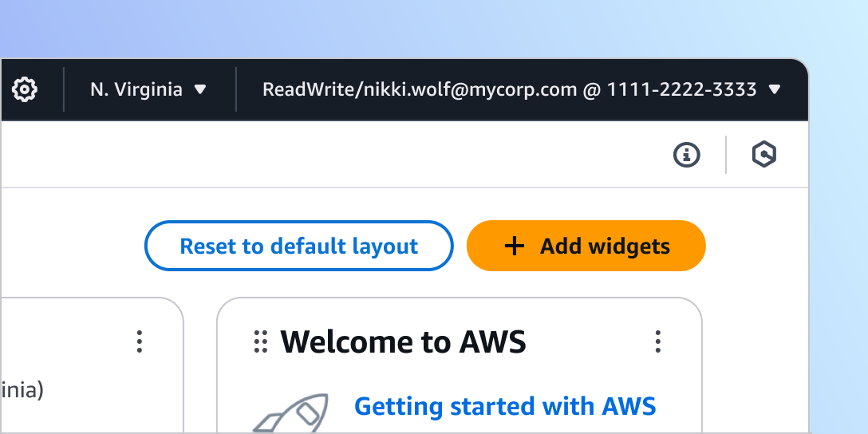
Task: Open the settings gear in the navigation bar
Action: coord(25,89)
